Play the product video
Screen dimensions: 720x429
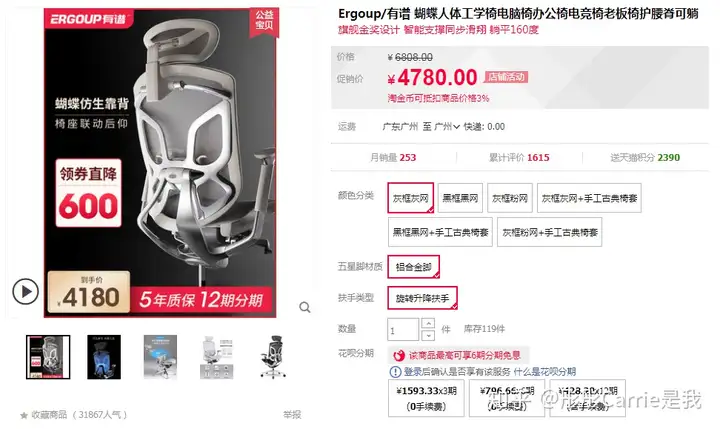point(25,292)
